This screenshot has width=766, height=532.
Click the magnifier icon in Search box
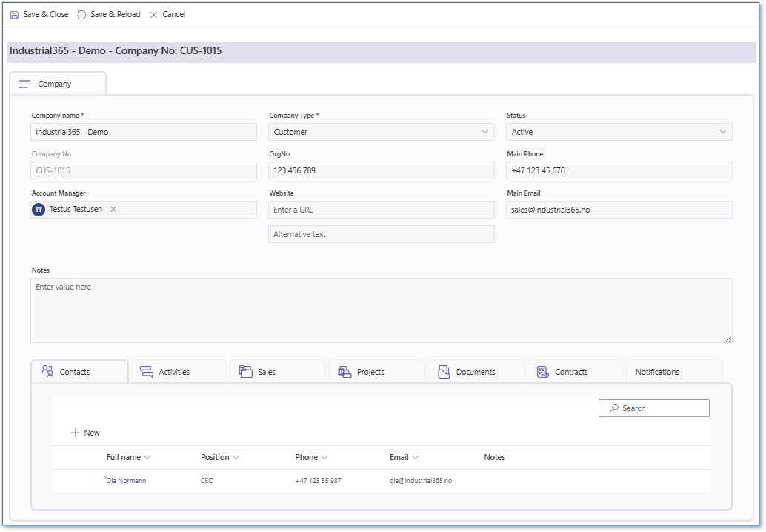point(614,408)
